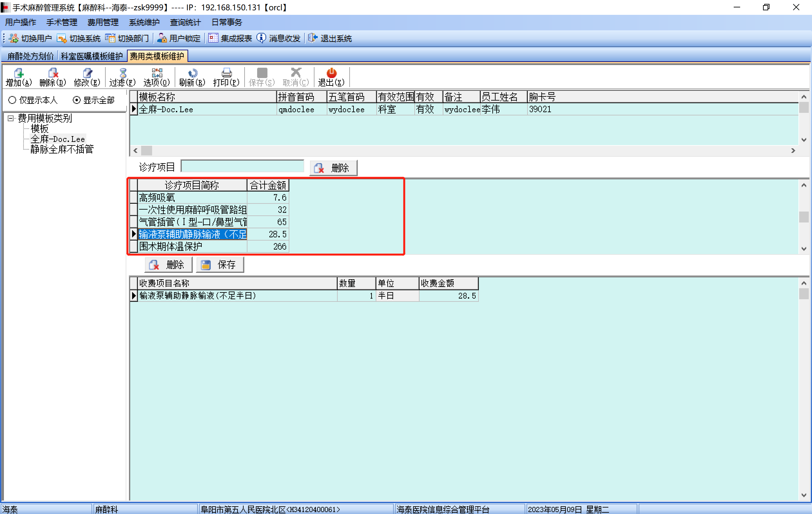Click the template list horizontal scrollbar thumb
Screen dimensions: 812x514
(146, 151)
